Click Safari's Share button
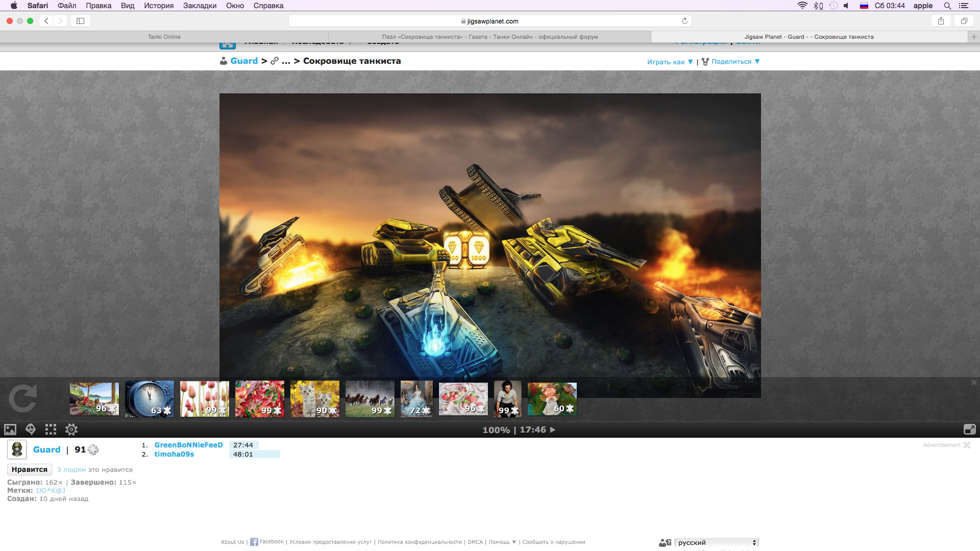980x551 pixels. coord(941,21)
